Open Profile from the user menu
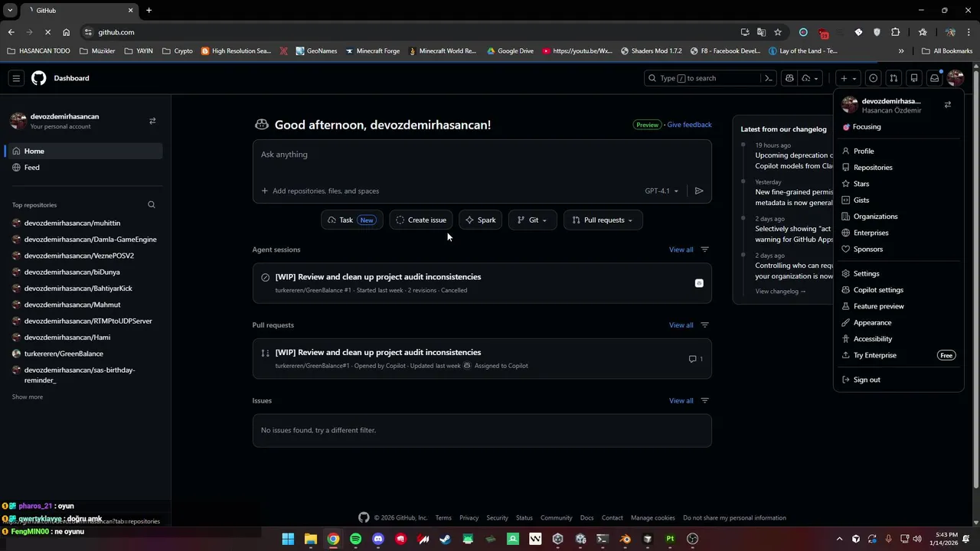 point(898,152)
